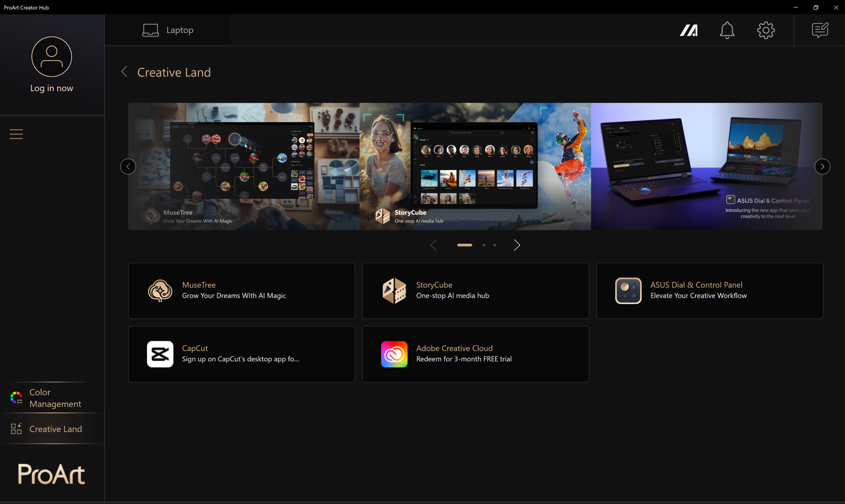Click the left pagination chevron below carousel
845x504 pixels.
pyautogui.click(x=434, y=245)
